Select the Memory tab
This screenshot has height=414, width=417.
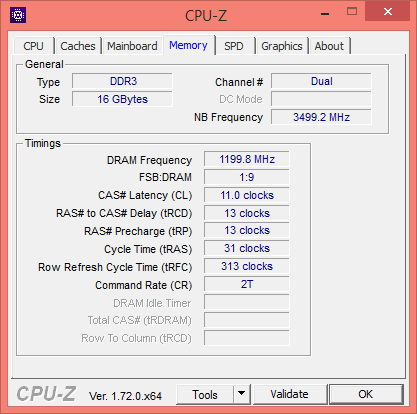(188, 45)
